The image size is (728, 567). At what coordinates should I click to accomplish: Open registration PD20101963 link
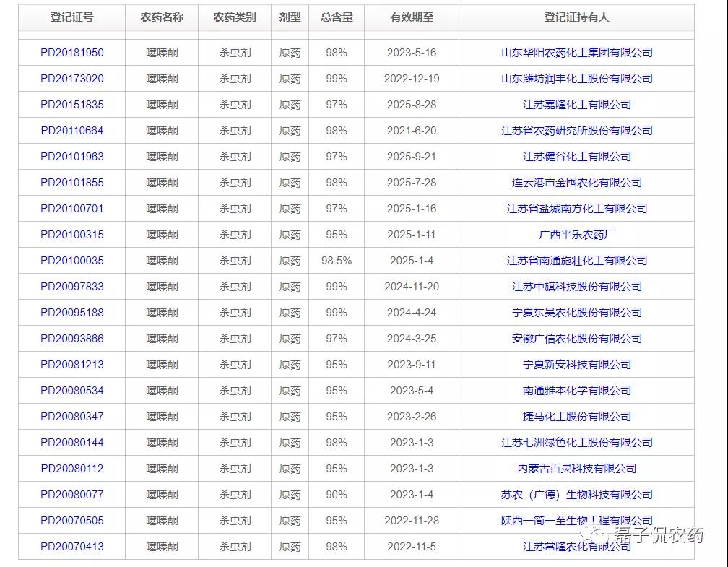pyautogui.click(x=72, y=157)
